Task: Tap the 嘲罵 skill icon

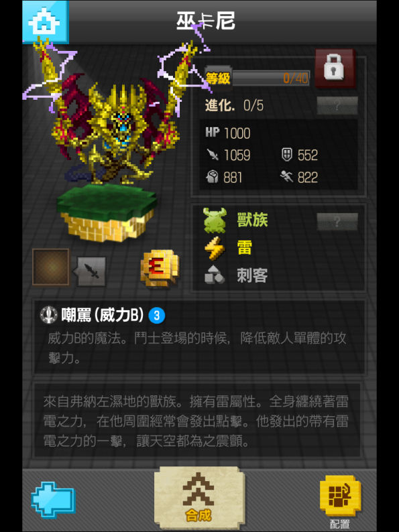Action: pyautogui.click(x=49, y=314)
